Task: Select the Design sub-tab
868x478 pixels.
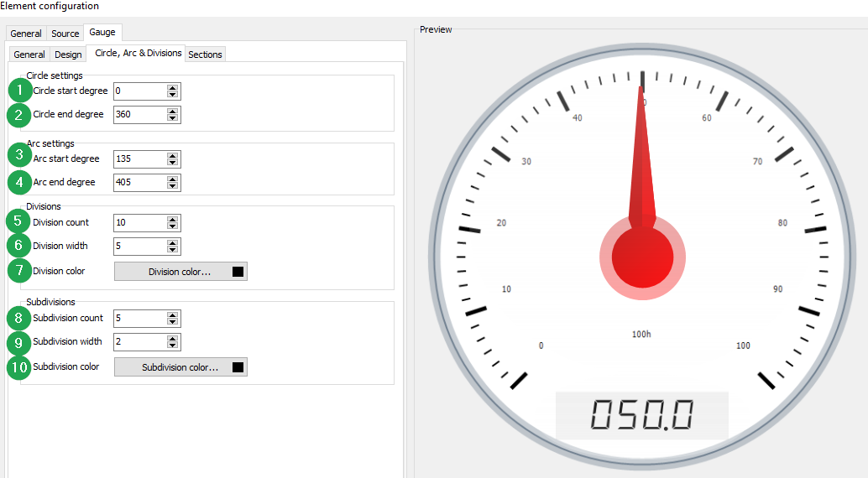Action: tap(68, 55)
